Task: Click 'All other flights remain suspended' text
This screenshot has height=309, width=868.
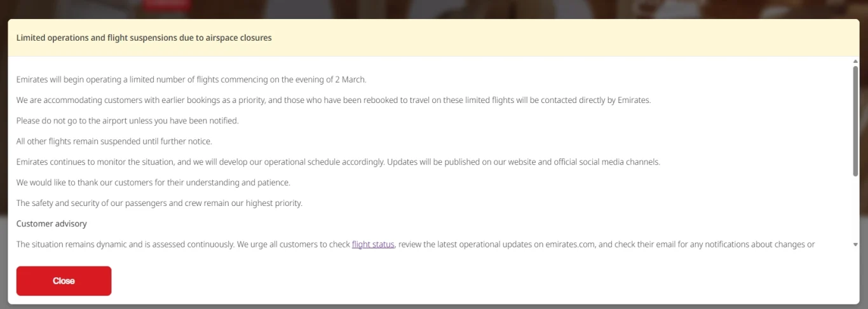Action: [x=114, y=141]
